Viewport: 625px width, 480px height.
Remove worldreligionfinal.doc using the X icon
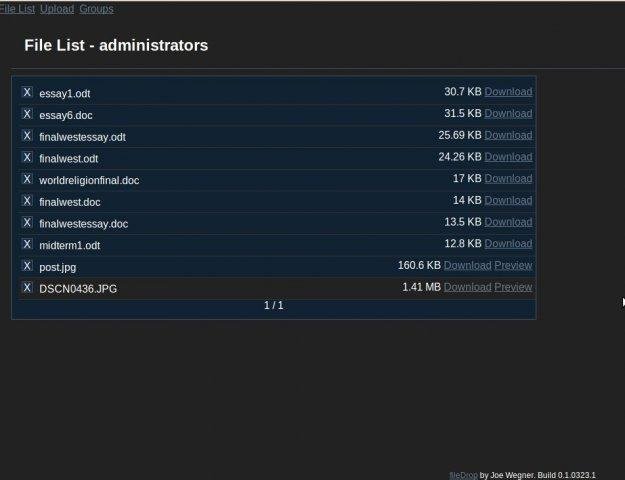coord(27,179)
